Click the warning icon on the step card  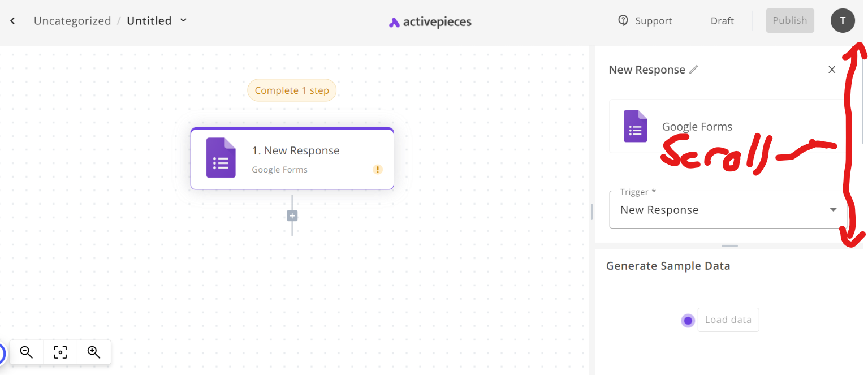tap(378, 169)
